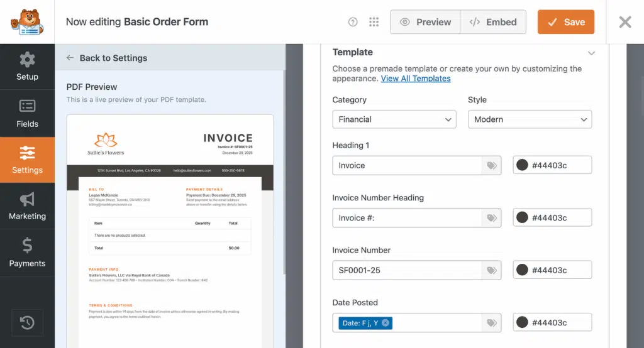The width and height of the screenshot is (644, 348).
Task: Click the orange Save button
Action: (x=566, y=22)
